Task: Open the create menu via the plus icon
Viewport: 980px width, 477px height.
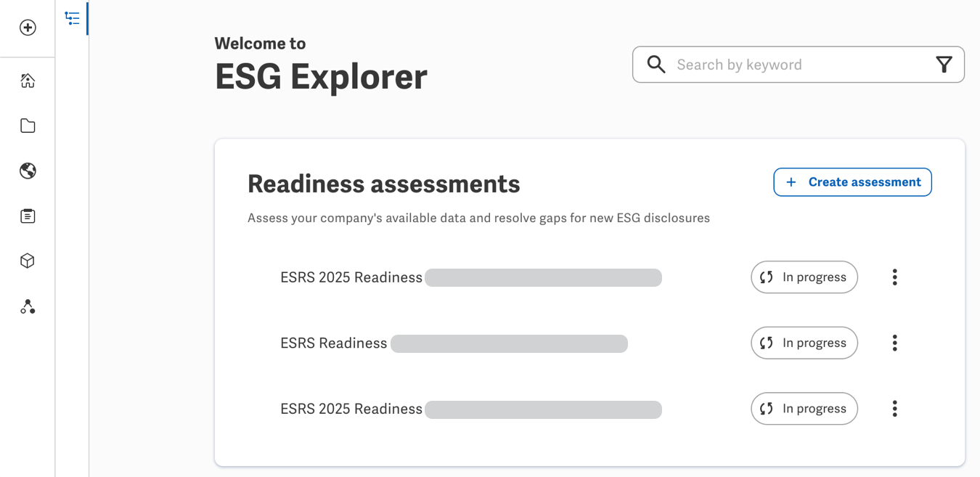Action: 28,28
